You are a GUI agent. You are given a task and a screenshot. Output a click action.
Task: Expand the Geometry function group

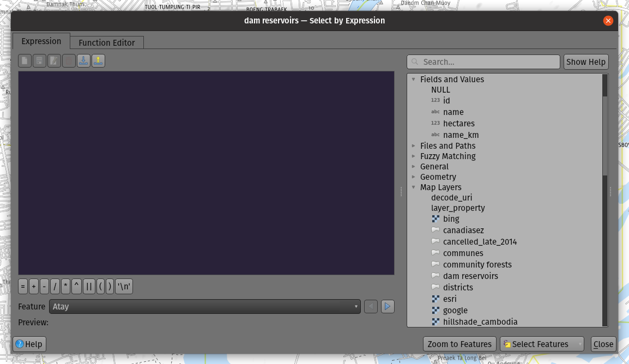point(414,177)
